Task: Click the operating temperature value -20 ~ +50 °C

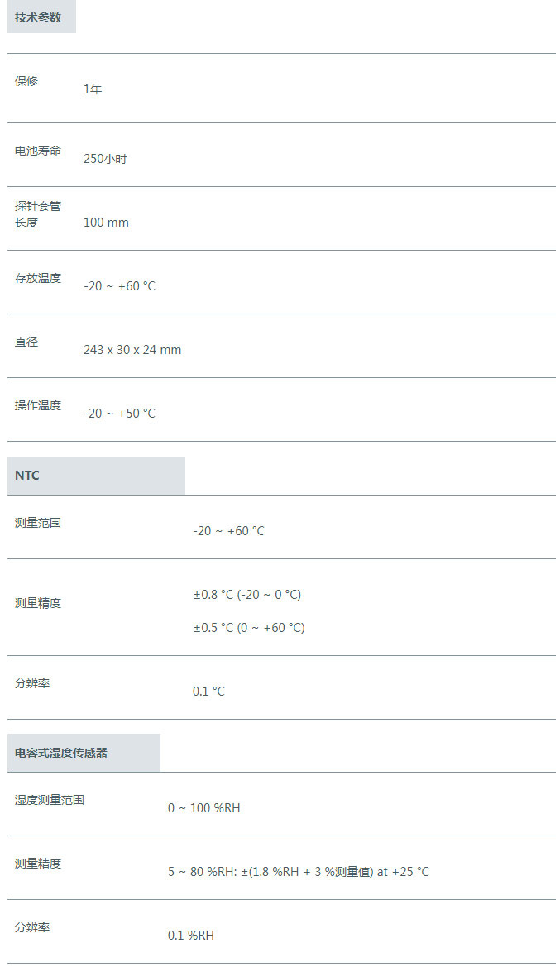Action: (x=119, y=414)
